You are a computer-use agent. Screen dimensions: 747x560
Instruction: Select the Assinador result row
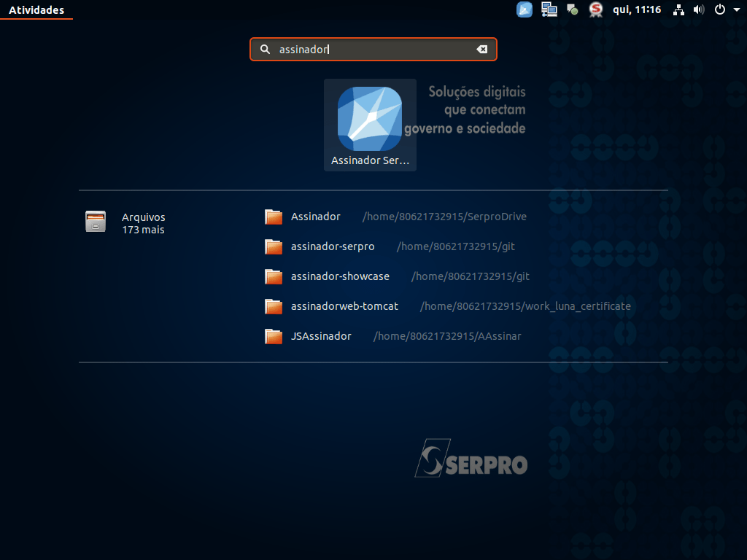(396, 217)
